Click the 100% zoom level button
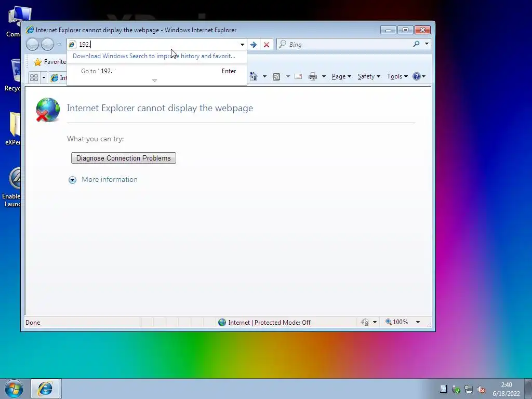This screenshot has height=399, width=532. [396, 322]
